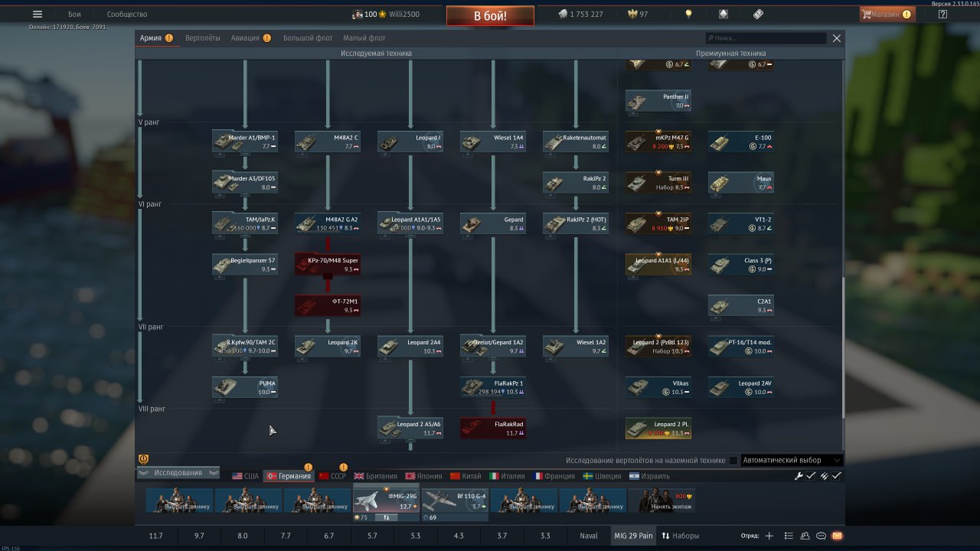Open the Магазин shop button

click(887, 14)
